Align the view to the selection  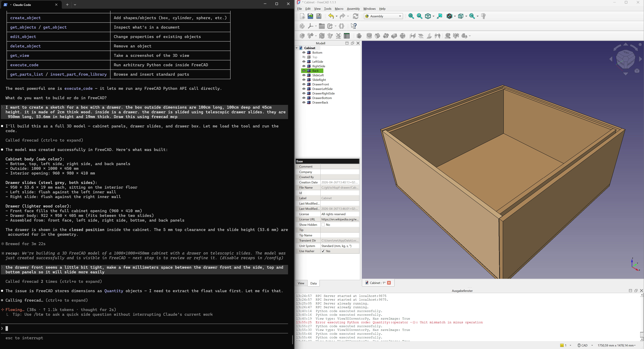coord(440,16)
